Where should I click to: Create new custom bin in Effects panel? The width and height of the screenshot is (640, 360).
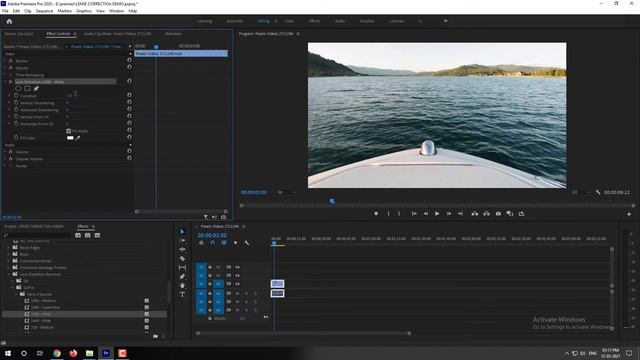click(x=156, y=336)
